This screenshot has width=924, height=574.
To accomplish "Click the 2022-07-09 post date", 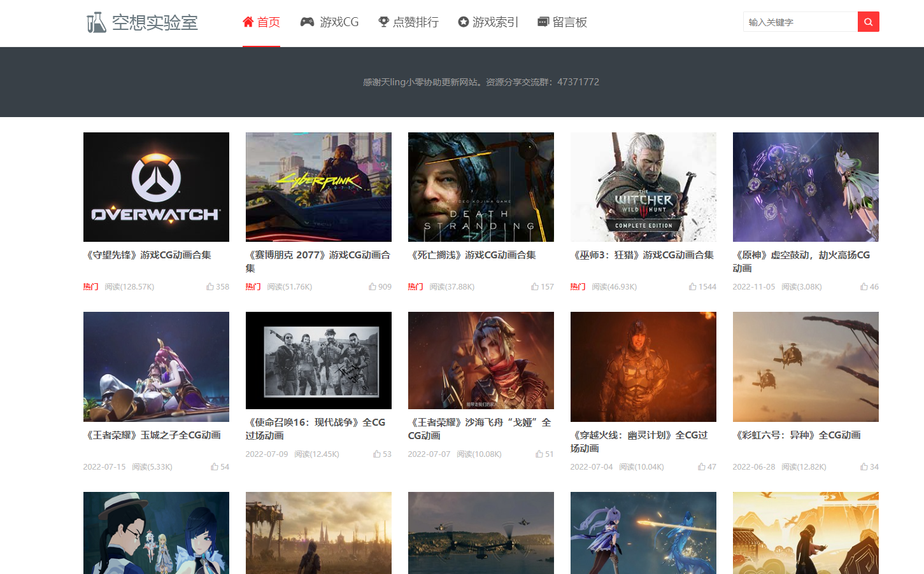I will 267,454.
